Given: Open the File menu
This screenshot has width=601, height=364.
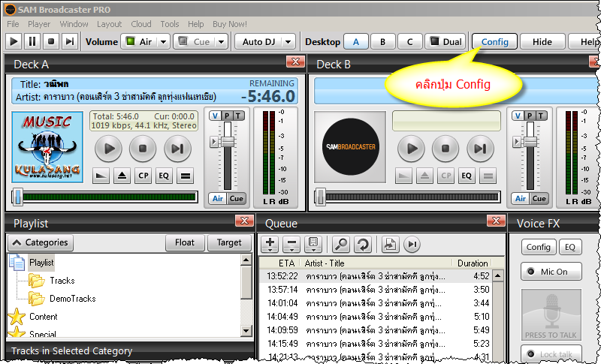Looking at the screenshot, I should point(13,24).
